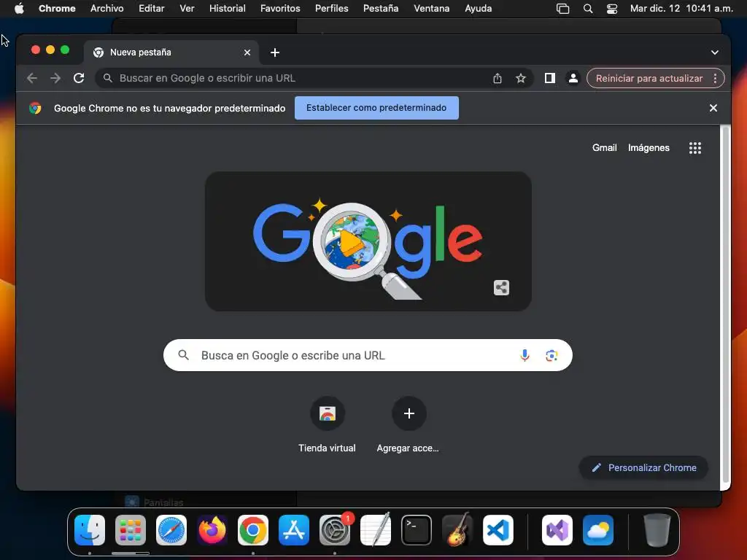Click the page vertical scrollbar
The height and width of the screenshot is (560, 747).
[x=724, y=304]
